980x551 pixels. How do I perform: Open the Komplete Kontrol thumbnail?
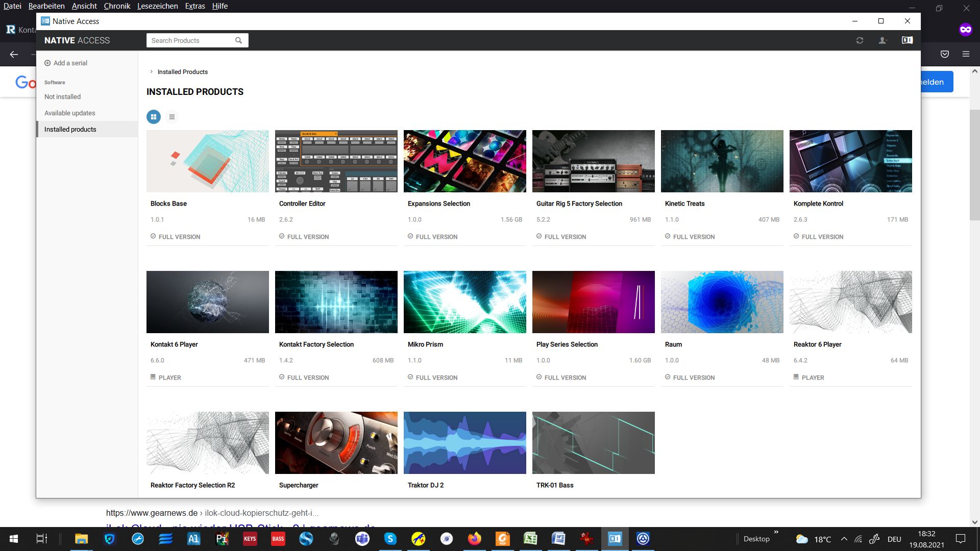[851, 161]
